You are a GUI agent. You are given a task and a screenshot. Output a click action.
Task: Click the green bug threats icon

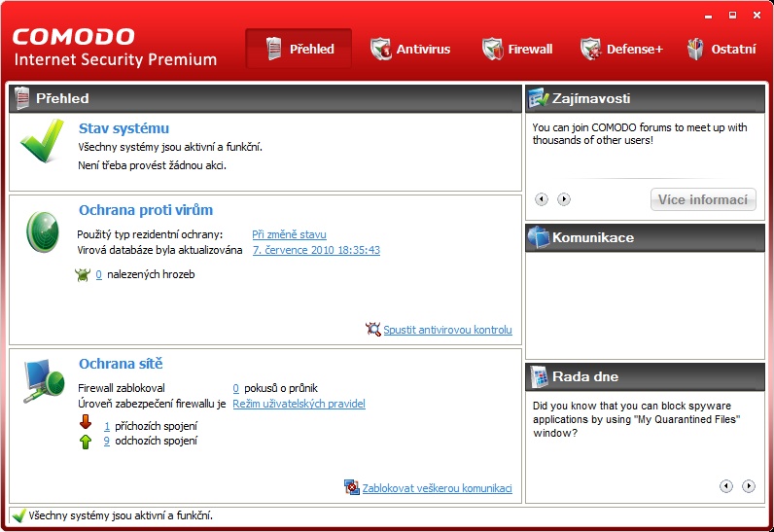click(x=83, y=274)
